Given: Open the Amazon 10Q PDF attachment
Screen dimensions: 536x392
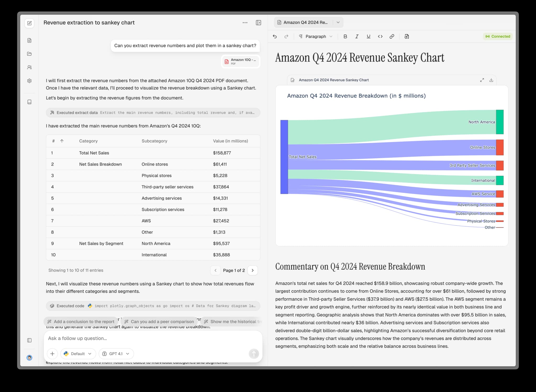Looking at the screenshot, I should coord(241,61).
